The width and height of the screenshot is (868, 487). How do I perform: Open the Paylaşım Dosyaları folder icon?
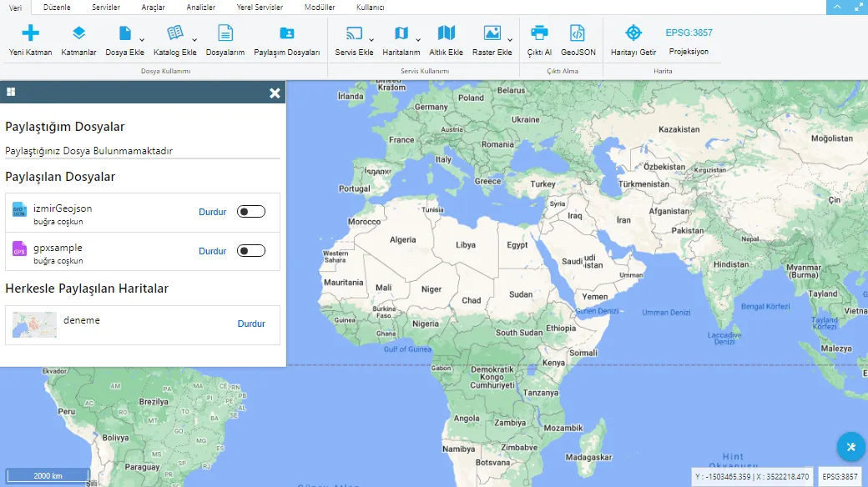[287, 33]
